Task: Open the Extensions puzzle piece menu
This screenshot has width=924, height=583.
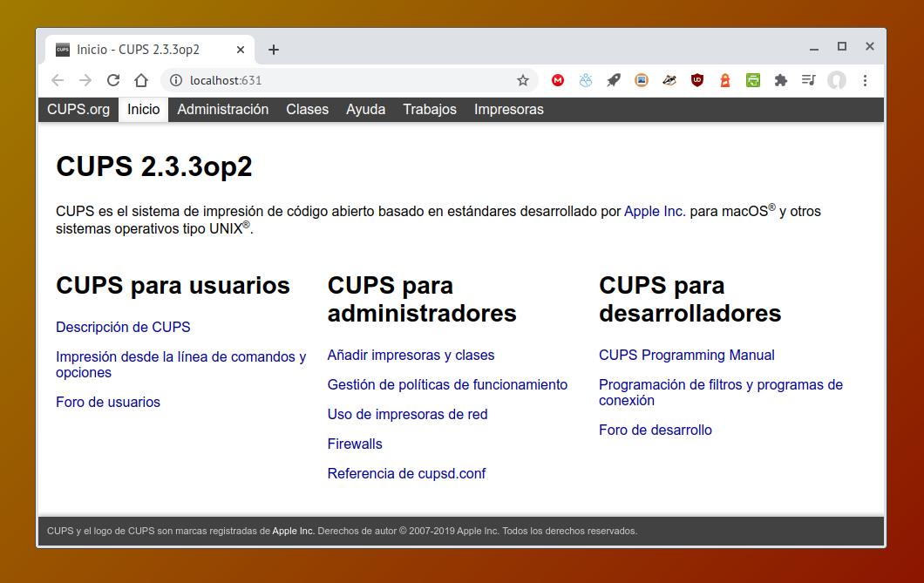Action: coord(781,80)
